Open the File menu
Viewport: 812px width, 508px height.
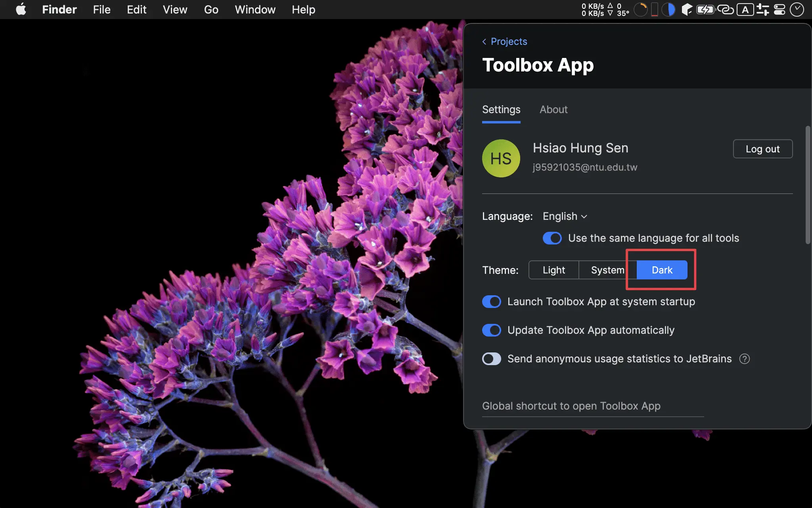(102, 10)
